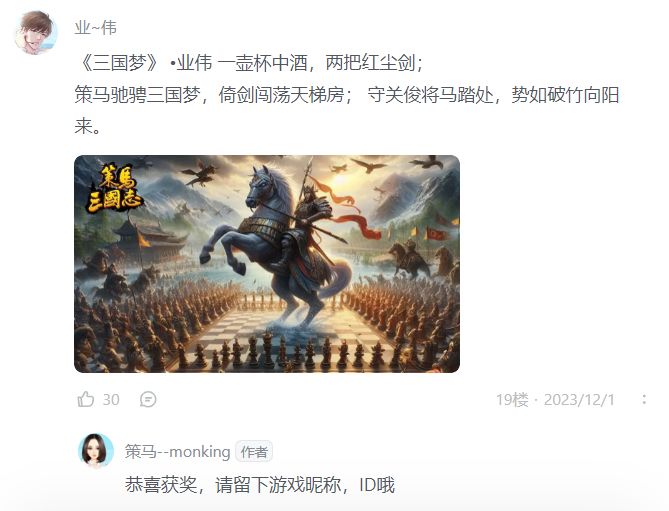Open the three-dot more options menu
The width and height of the screenshot is (669, 511).
pos(644,400)
